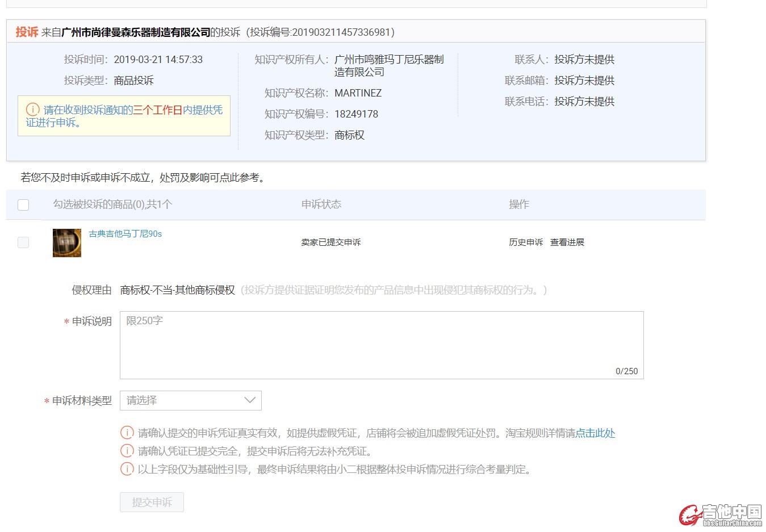
Task: Open the guitar product thumbnail
Action: (67, 243)
